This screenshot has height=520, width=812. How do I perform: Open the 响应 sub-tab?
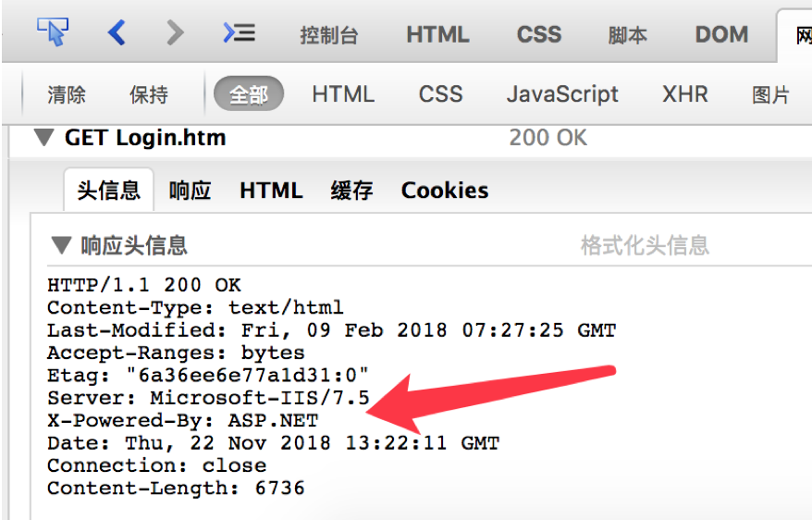191,191
